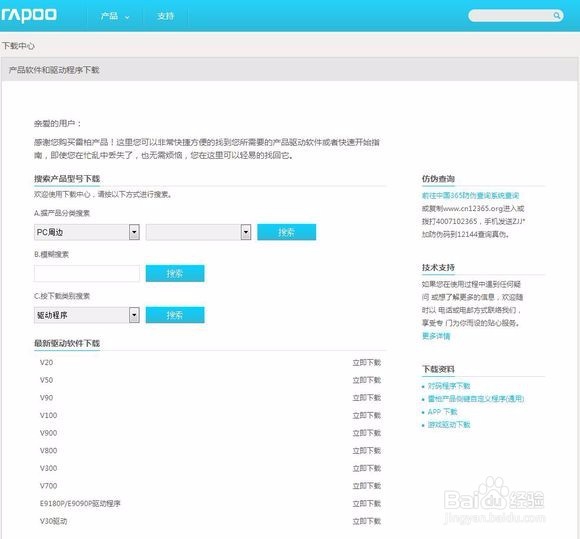The image size is (580, 539).
Task: Click the 下载资料 sidebar heading
Action: point(438,369)
